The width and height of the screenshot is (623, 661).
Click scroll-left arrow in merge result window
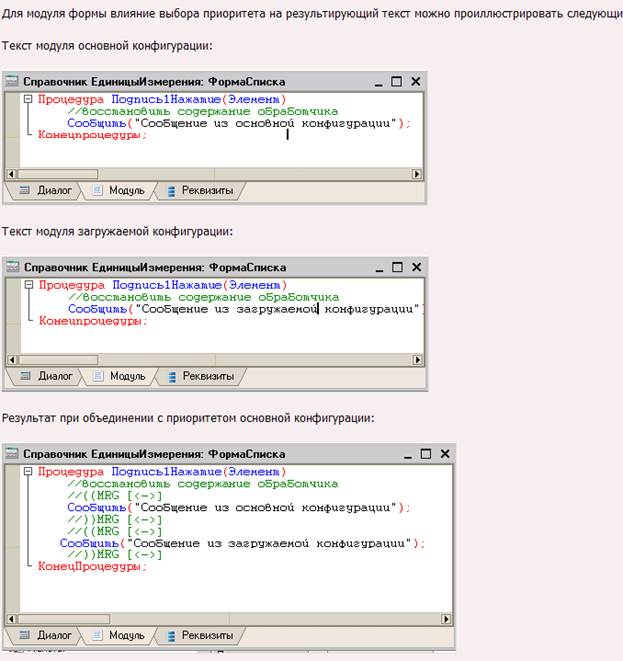coord(11,619)
